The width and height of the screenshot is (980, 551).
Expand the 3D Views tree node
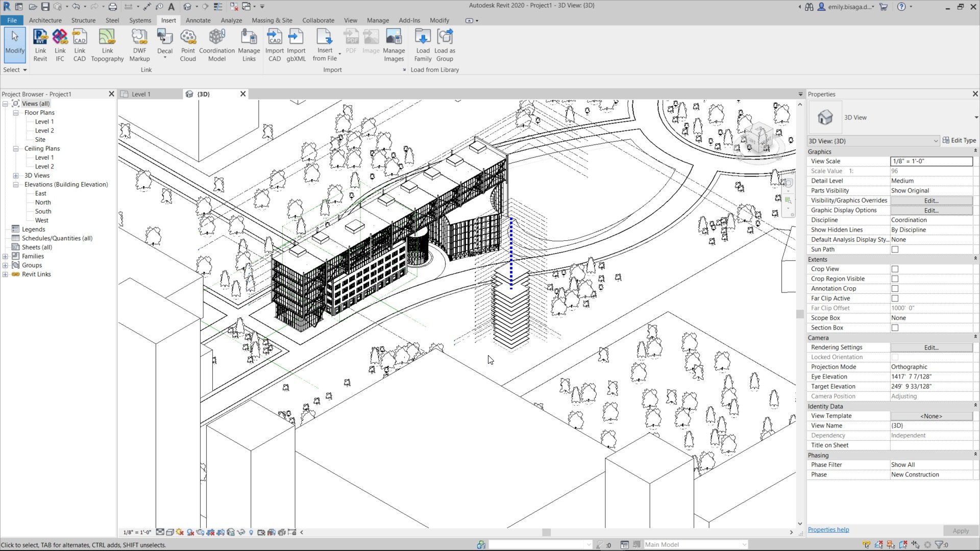[16, 176]
